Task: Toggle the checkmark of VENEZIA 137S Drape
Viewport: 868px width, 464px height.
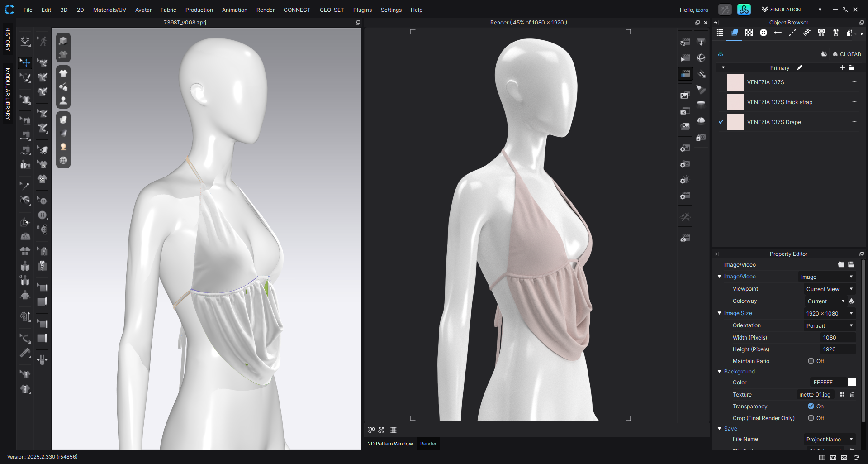Action: (721, 122)
